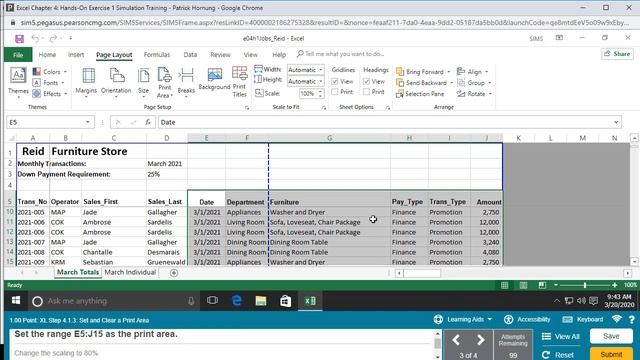Open the Orientation options
The height and width of the screenshot is (360, 640).
(116, 82)
